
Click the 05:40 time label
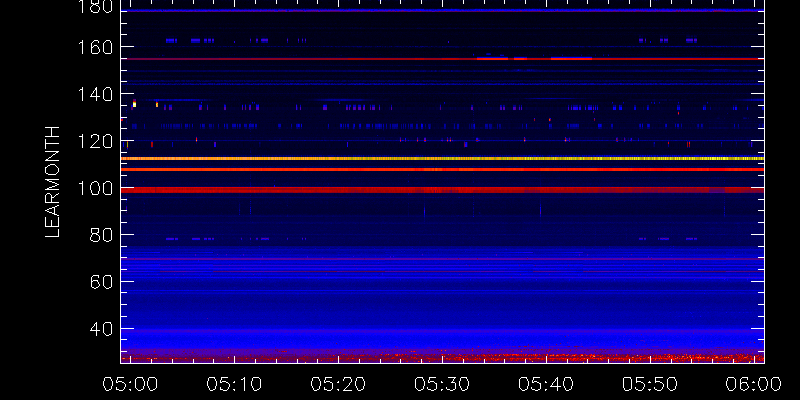pos(546,384)
